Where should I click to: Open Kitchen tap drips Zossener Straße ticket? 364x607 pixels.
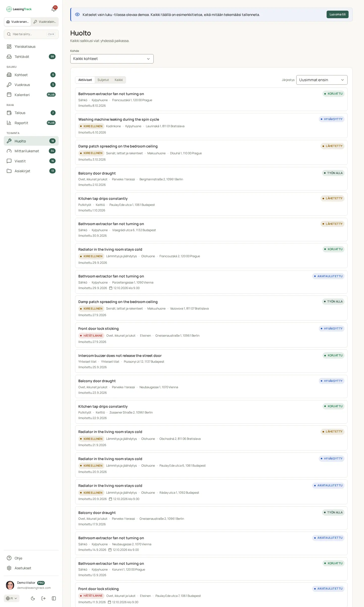(211, 412)
